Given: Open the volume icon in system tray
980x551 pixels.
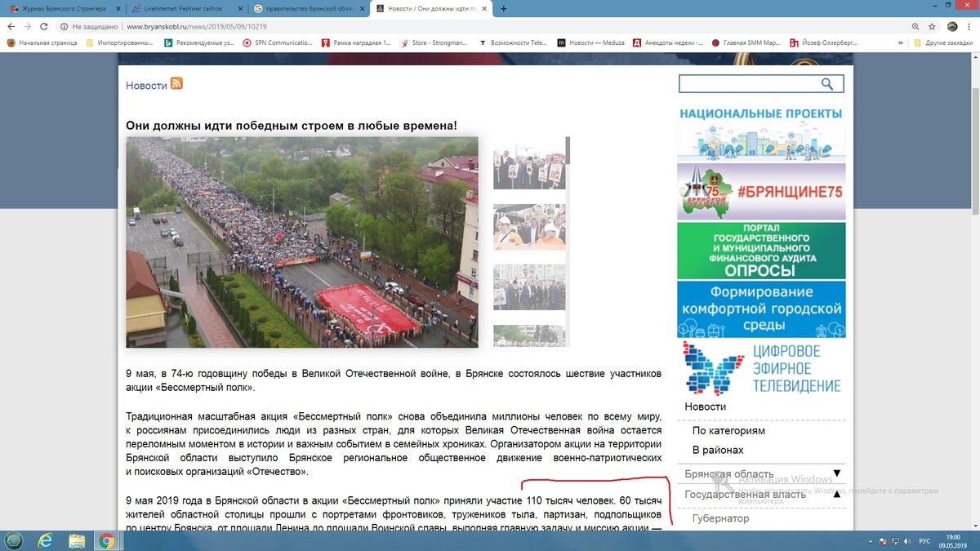Looking at the screenshot, I should click(x=908, y=541).
